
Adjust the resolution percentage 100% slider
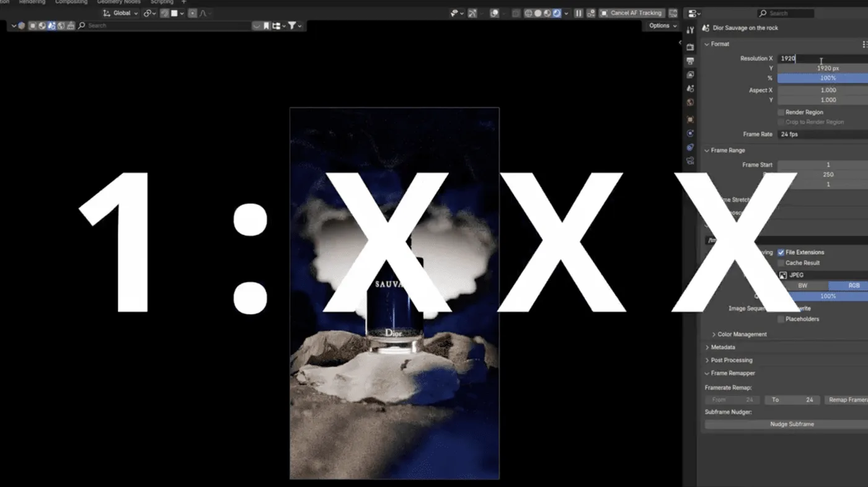tap(823, 78)
